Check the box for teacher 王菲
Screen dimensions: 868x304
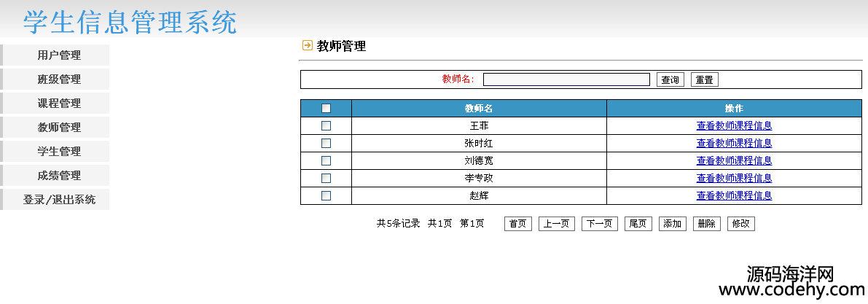(x=326, y=125)
